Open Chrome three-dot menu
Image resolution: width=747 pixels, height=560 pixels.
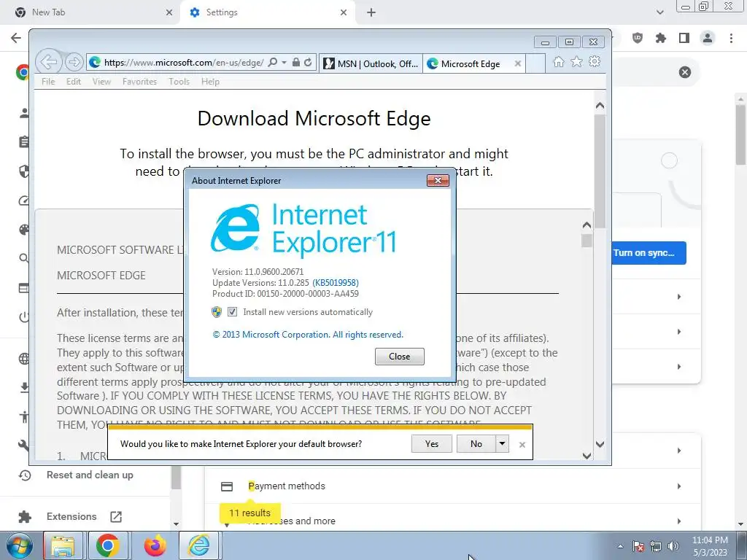pos(731,38)
